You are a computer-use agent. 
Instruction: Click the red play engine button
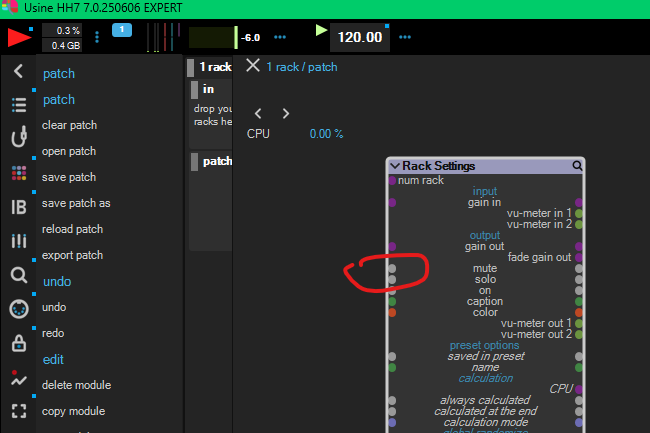click(18, 38)
